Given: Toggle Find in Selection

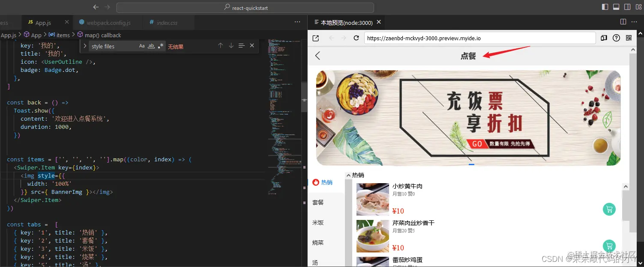Looking at the screenshot, I should pos(241,45).
